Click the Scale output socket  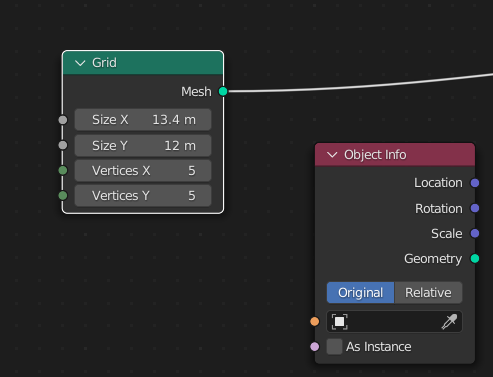(x=475, y=233)
